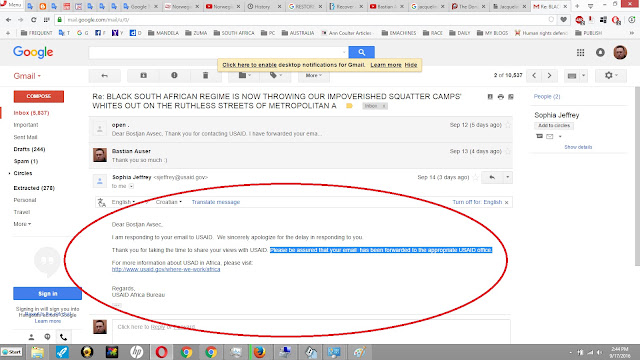Image resolution: width=640 pixels, height=360 pixels.
Task: Open the Extracted (278) label
Action: [34, 188]
